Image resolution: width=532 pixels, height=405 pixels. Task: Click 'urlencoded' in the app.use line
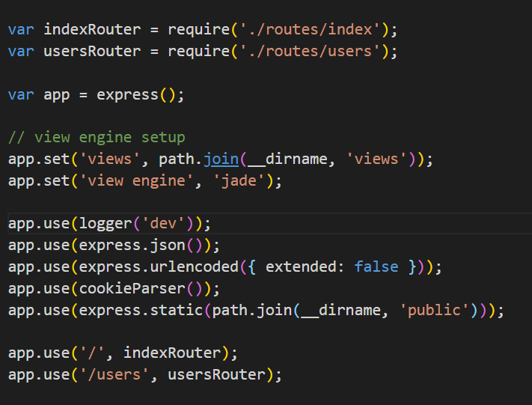coord(195,267)
